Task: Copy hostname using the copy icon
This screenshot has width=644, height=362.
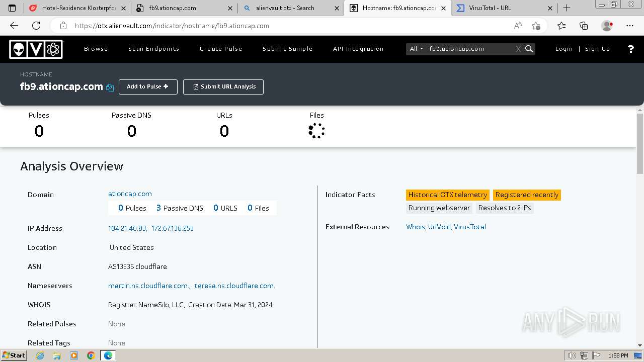Action: point(110,87)
